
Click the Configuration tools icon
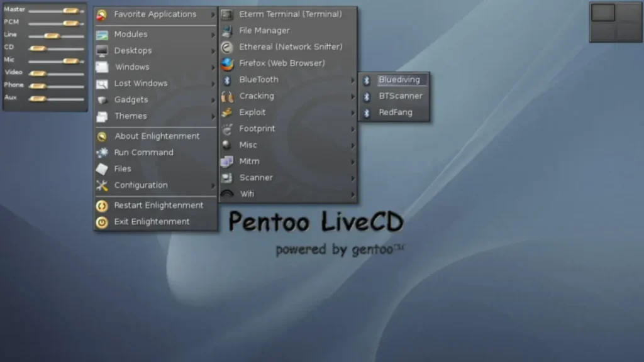[102, 185]
